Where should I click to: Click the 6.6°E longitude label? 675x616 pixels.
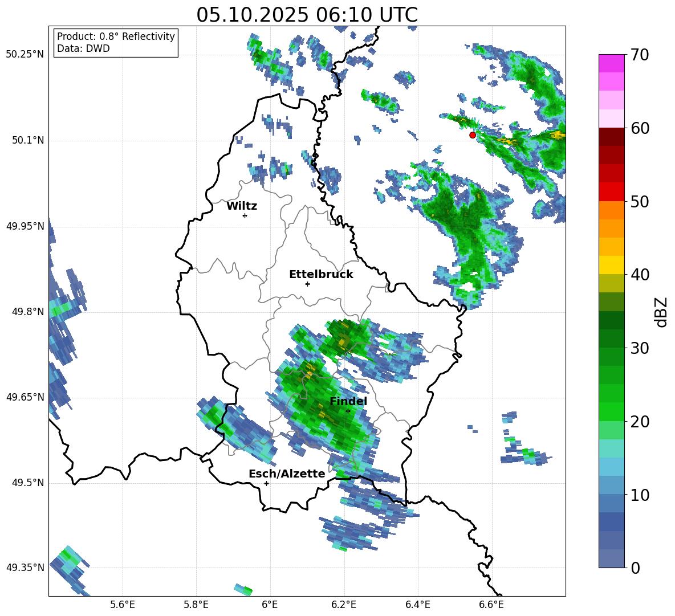pyautogui.click(x=491, y=605)
